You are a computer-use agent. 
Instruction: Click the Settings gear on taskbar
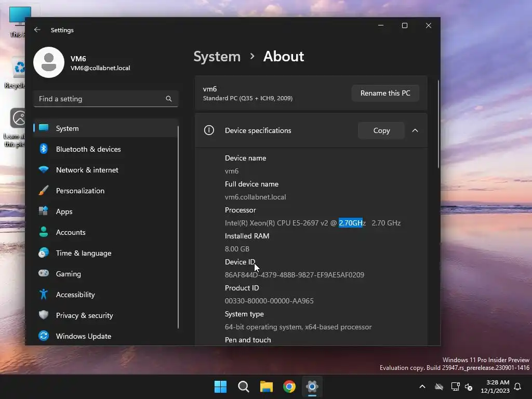click(x=312, y=387)
